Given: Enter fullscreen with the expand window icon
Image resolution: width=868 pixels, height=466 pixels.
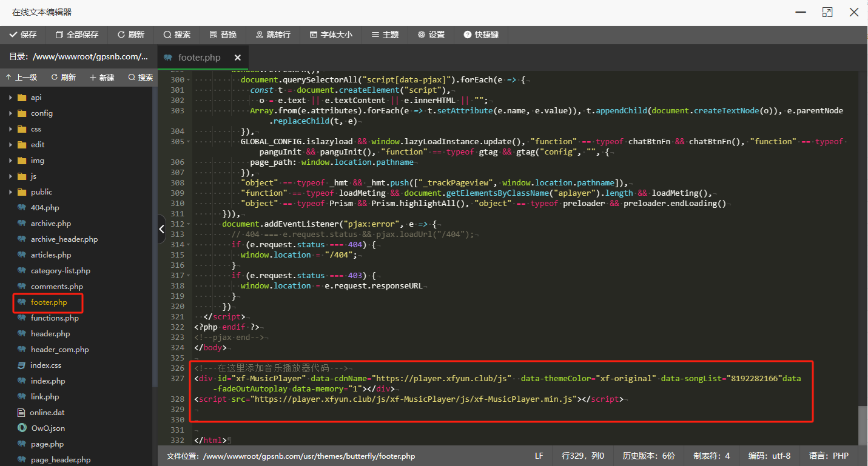Looking at the screenshot, I should [x=827, y=12].
